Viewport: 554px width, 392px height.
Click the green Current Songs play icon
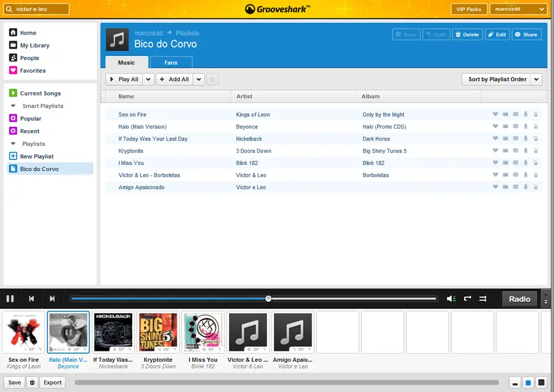pyautogui.click(x=13, y=93)
